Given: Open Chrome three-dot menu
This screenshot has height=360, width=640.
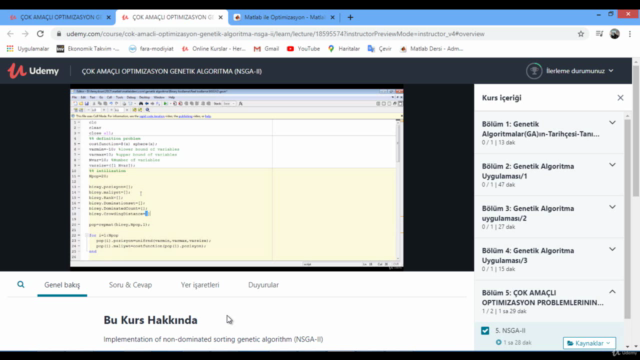Looking at the screenshot, I should point(630,34).
